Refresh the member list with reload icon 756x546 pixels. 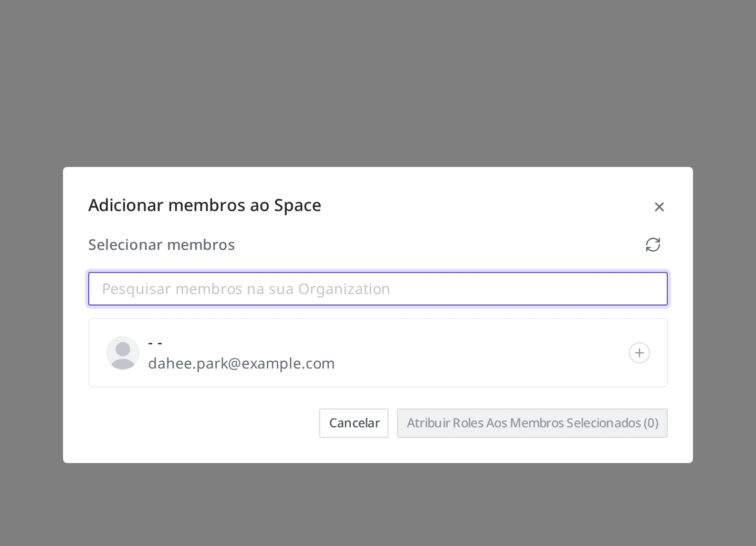click(653, 245)
